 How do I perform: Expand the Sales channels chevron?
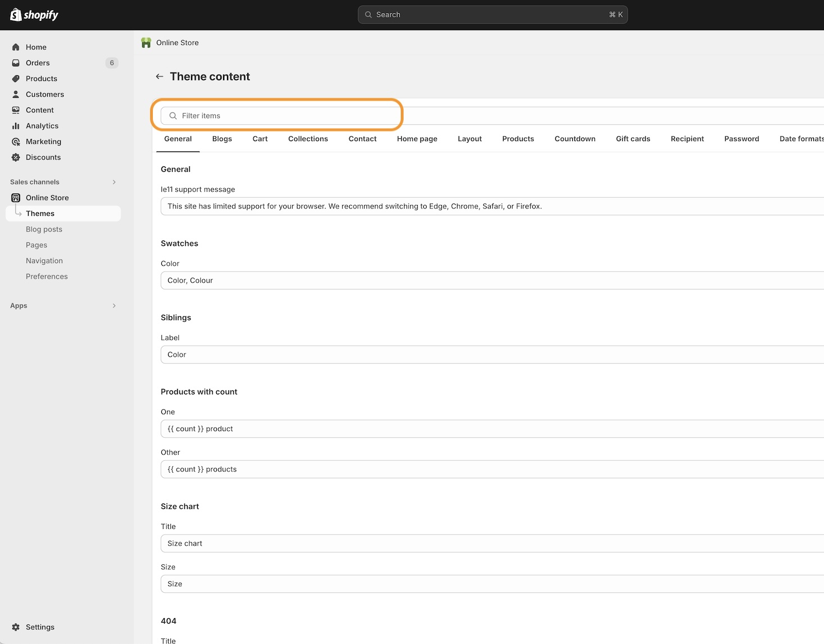click(x=114, y=182)
